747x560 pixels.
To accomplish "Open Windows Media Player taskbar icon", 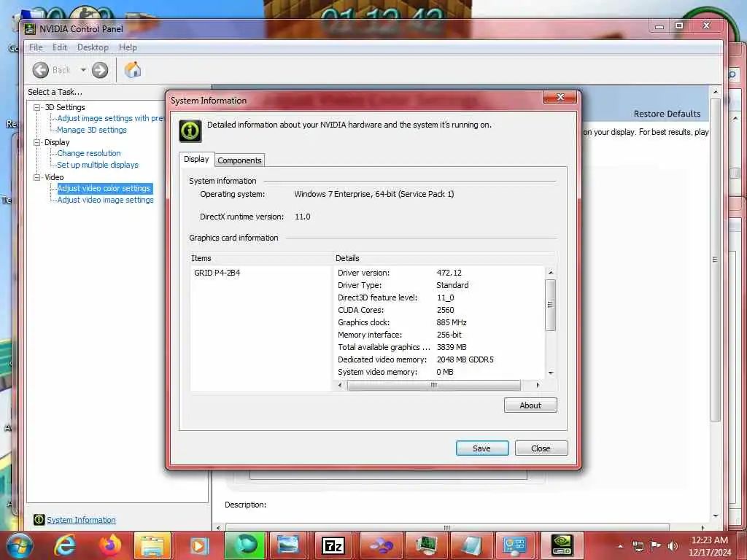I will pos(198,545).
